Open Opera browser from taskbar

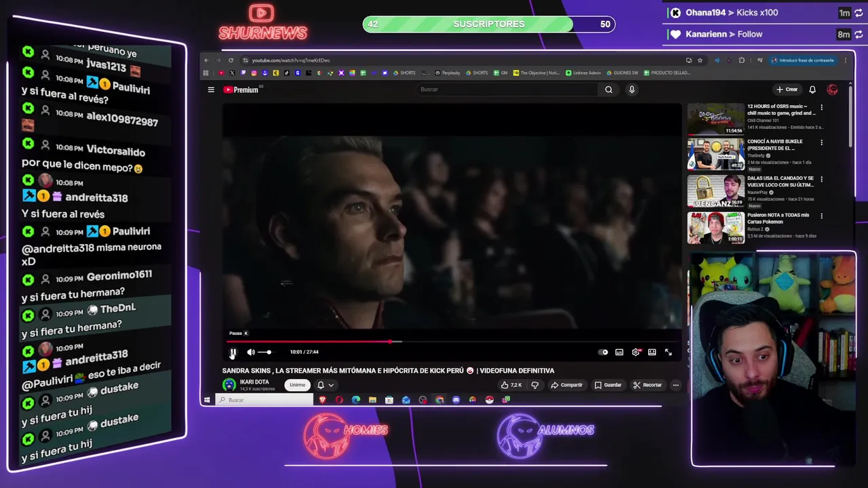click(339, 400)
